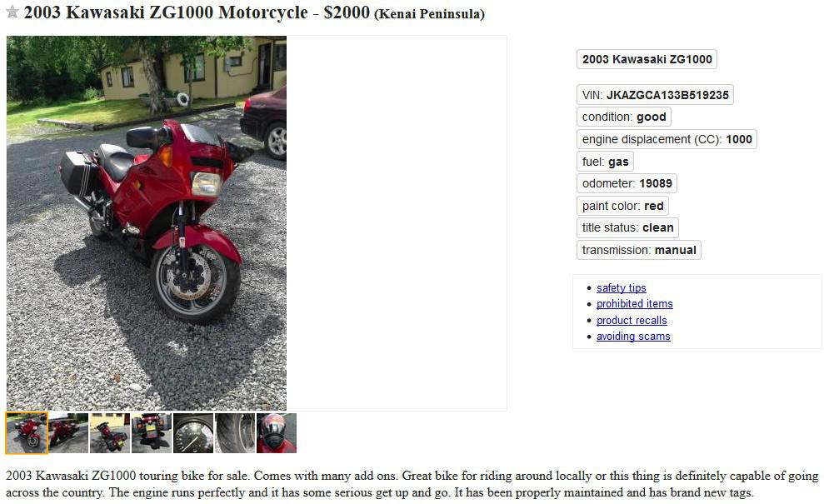This screenshot has height=504, width=824.
Task: Click the main motorcycle photo
Action: (x=147, y=223)
